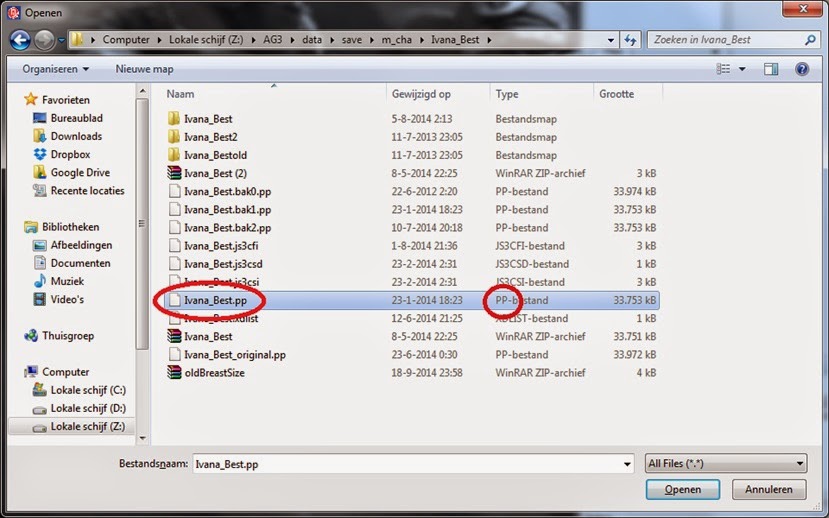Select the Ivana_Best (2) ZIP archive
This screenshot has height=518, width=829.
[215, 173]
